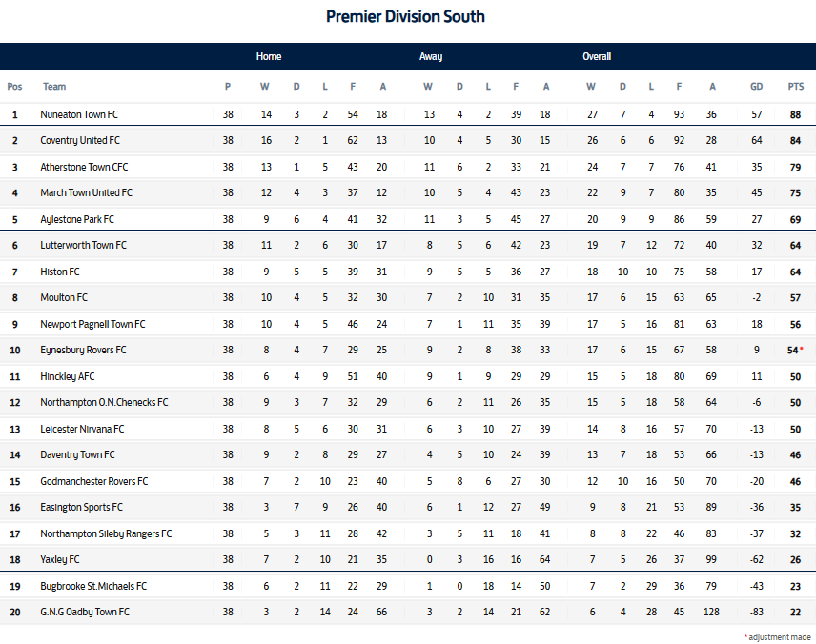Click the Pos column header

point(14,87)
